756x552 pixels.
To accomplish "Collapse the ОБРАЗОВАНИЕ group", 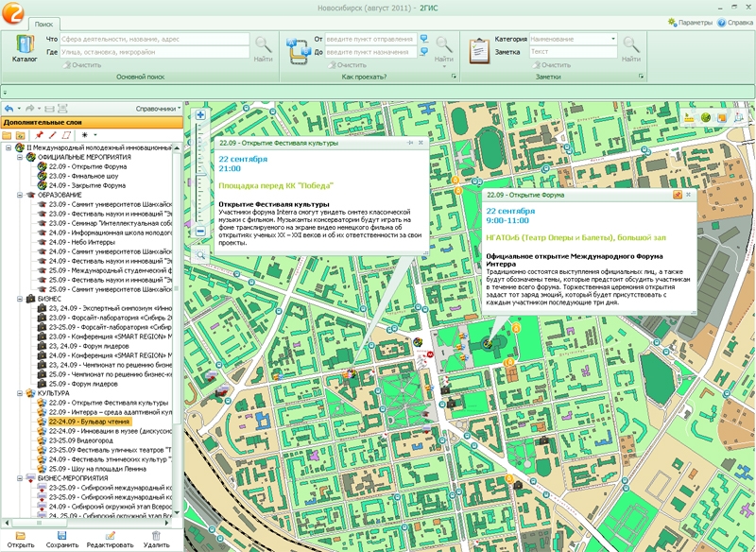I will [x=20, y=196].
